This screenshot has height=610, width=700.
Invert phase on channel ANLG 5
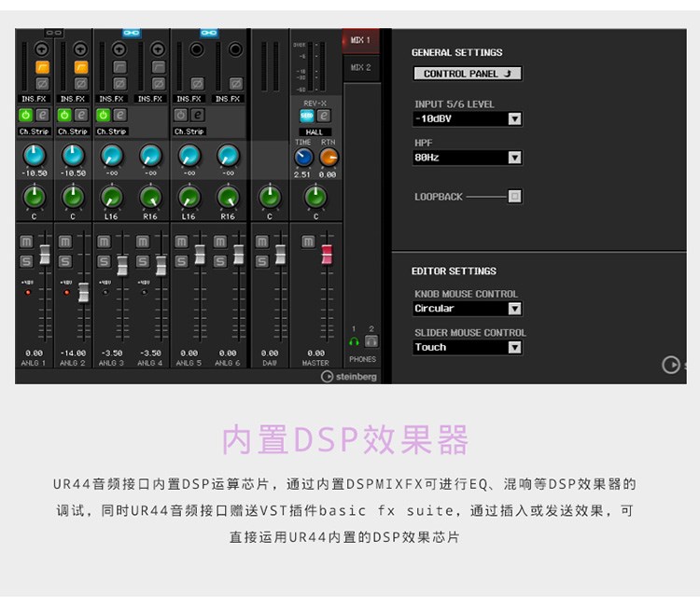[x=197, y=83]
